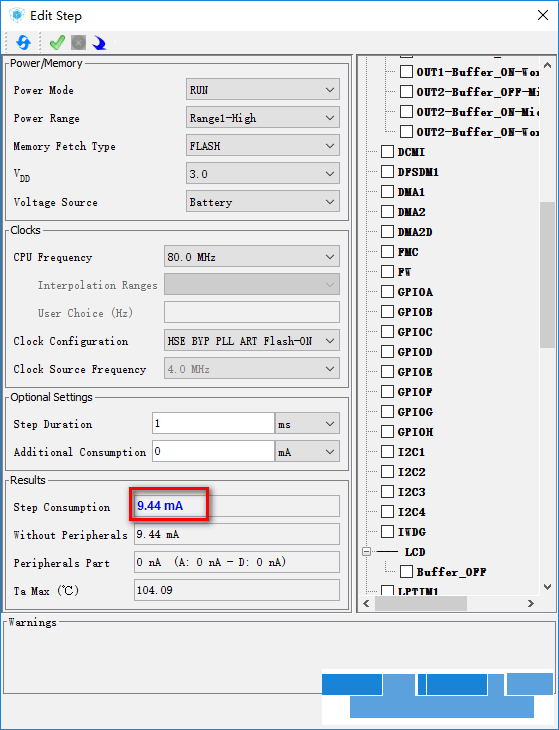Open the Power Mode dropdown
Viewport: 559px width, 730px height.
pos(263,90)
